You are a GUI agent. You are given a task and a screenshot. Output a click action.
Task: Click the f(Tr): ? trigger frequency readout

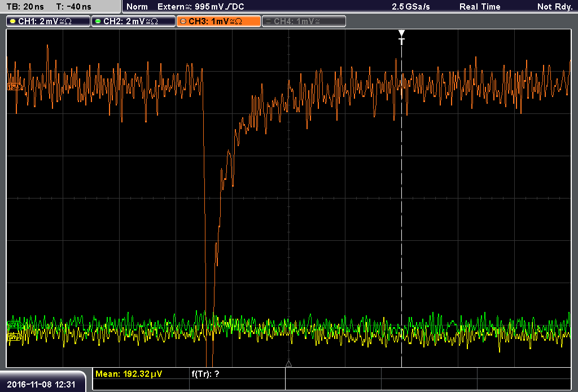205,374
